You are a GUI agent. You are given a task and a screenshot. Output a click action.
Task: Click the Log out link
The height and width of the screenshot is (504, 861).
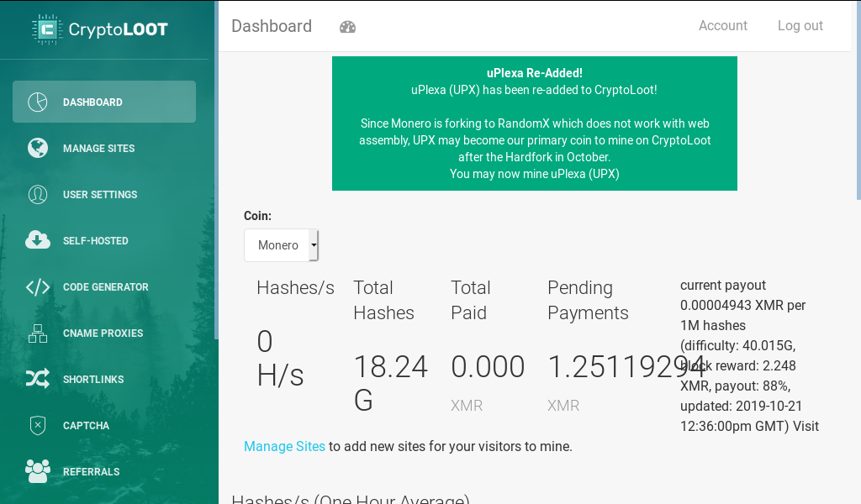coord(800,26)
